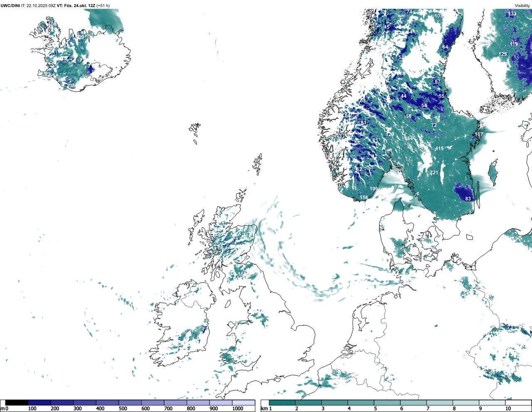Screen dimensions: 532x412
Task: Select the 900–1000 m pale lavender swatch
Action: click(221, 402)
